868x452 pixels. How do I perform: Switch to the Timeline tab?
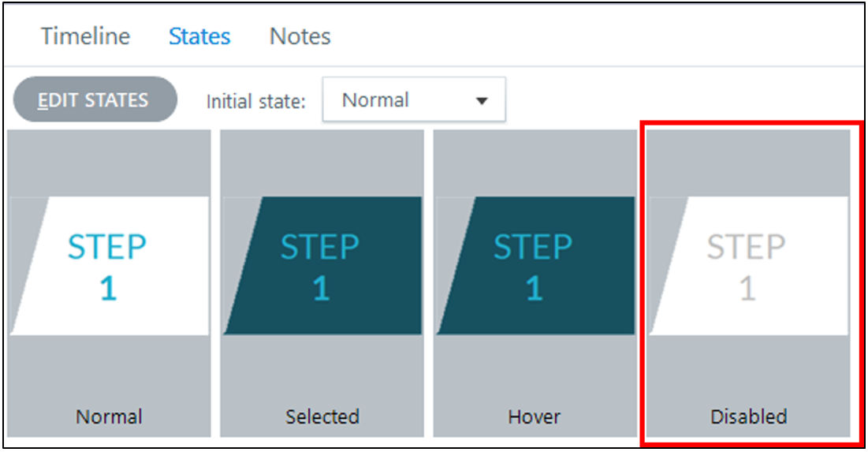point(85,36)
